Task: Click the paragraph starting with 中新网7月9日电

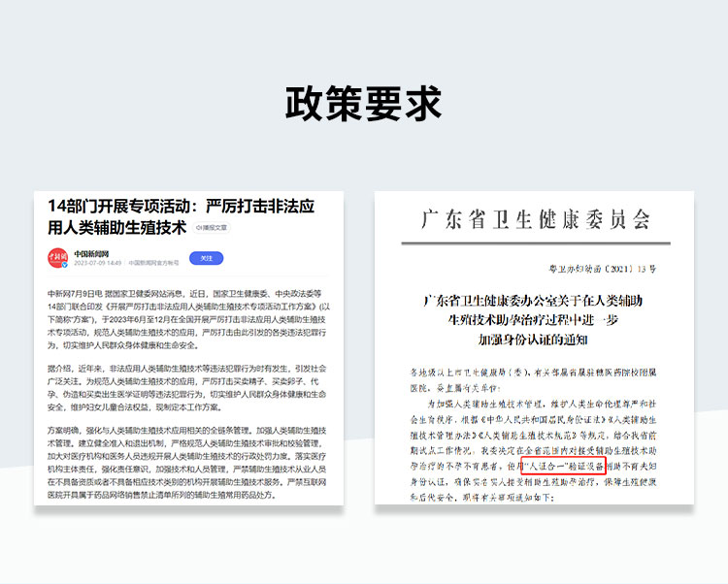Action: 187,318
